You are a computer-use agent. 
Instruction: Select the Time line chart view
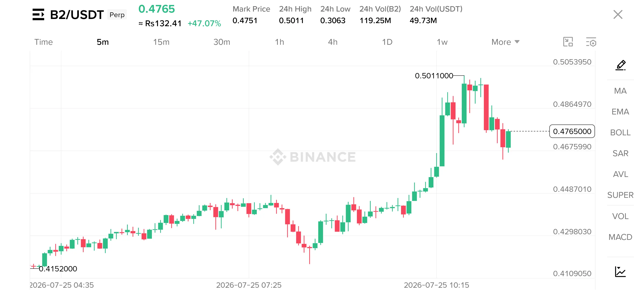[x=44, y=42]
